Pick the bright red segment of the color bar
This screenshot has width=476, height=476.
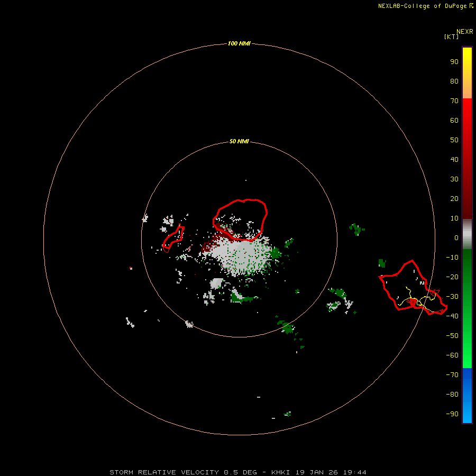[467, 159]
